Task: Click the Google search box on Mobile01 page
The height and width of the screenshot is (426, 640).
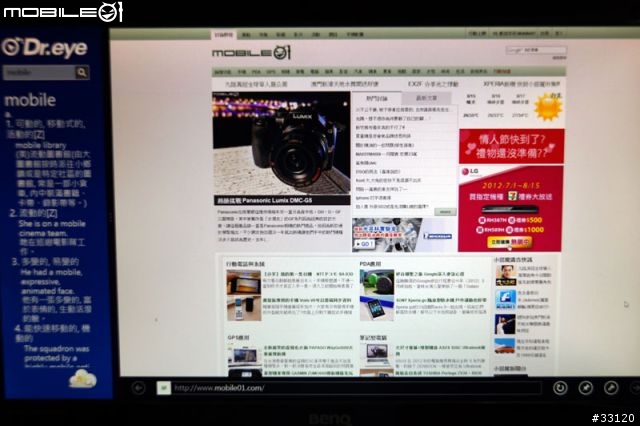Action: click(536, 50)
